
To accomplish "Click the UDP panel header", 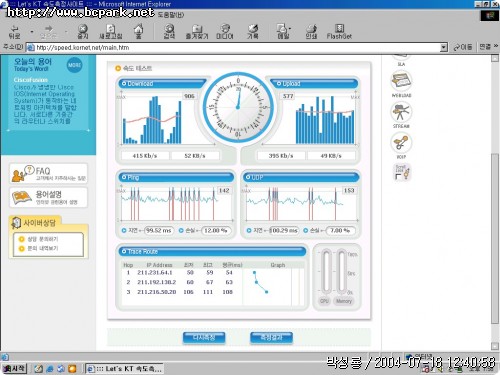I will 301,177.
